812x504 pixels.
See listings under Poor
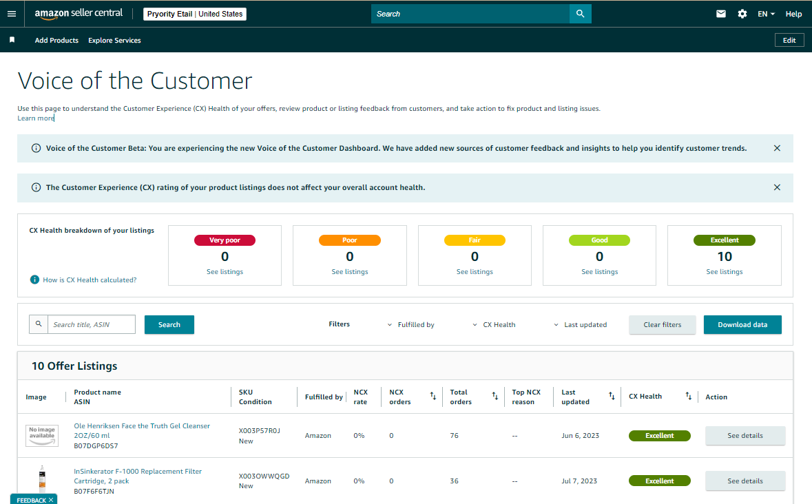pyautogui.click(x=350, y=272)
